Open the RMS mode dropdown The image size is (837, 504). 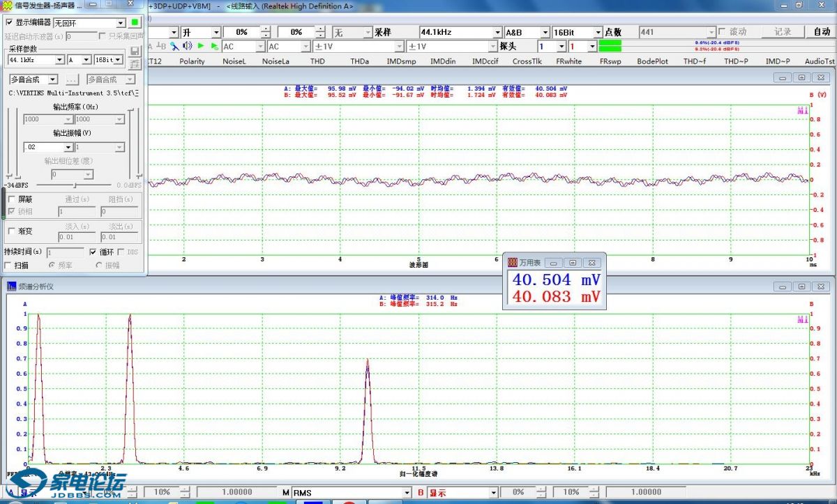(x=407, y=493)
